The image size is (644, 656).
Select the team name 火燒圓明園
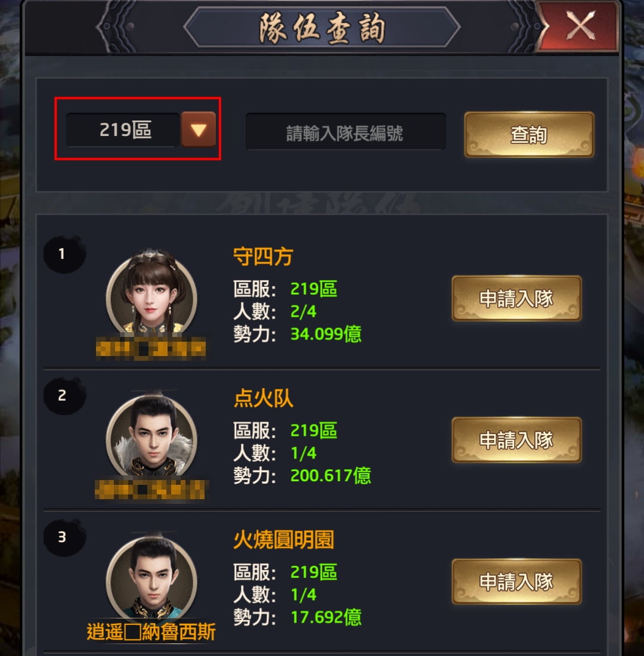(x=283, y=540)
